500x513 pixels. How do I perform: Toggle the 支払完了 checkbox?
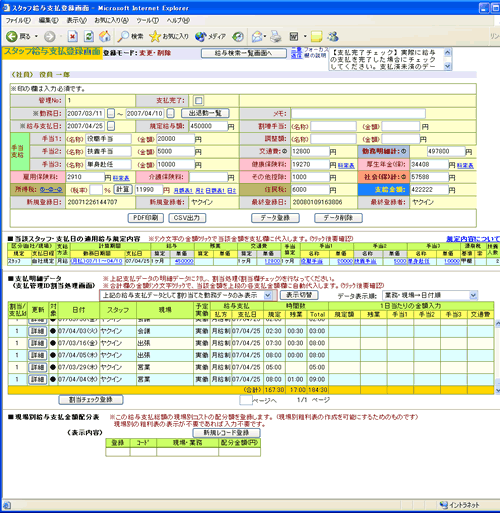pyautogui.click(x=198, y=100)
